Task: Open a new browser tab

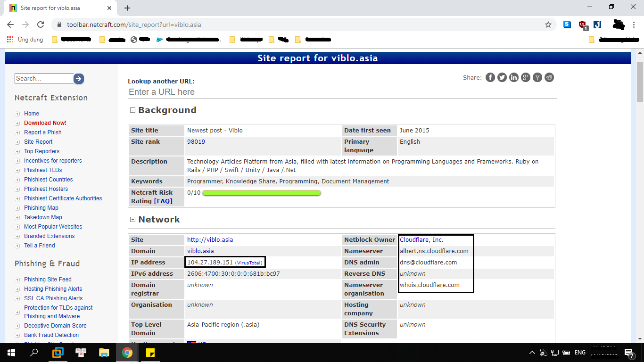Action: (127, 8)
